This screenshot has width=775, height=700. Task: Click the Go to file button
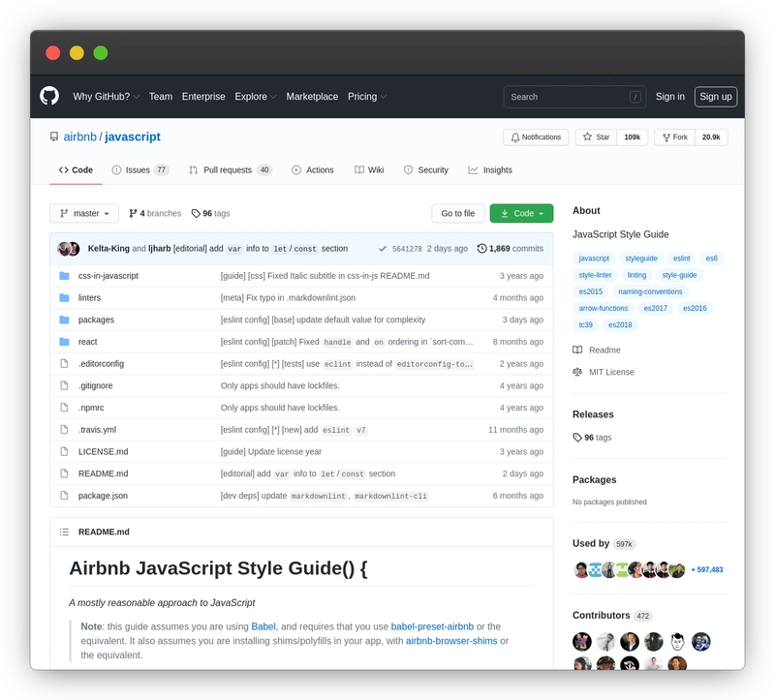(457, 213)
